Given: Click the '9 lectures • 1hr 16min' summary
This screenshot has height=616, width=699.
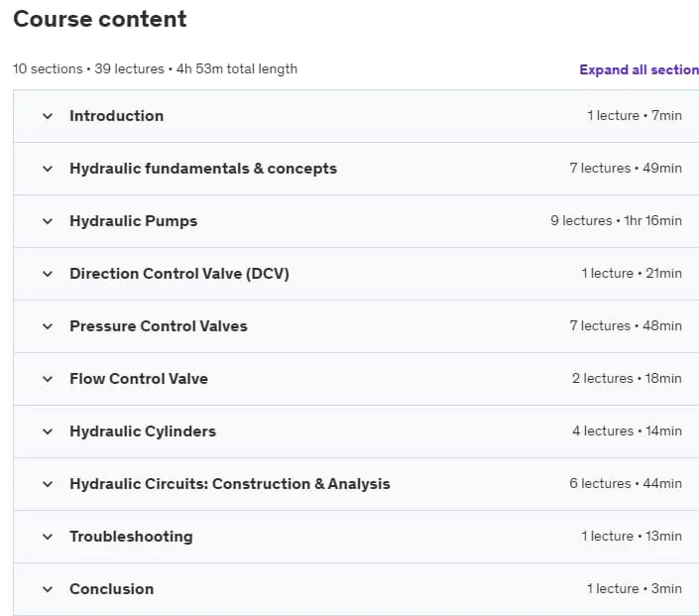Looking at the screenshot, I should [x=616, y=221].
